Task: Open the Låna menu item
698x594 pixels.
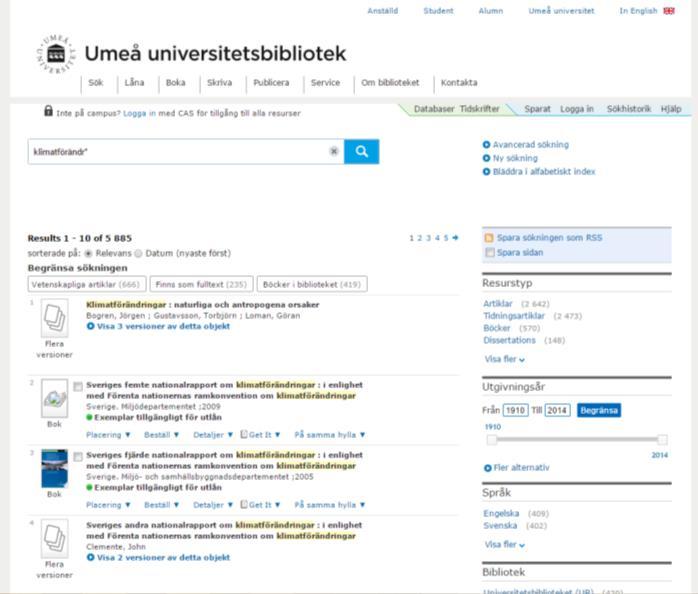Action: (x=134, y=82)
